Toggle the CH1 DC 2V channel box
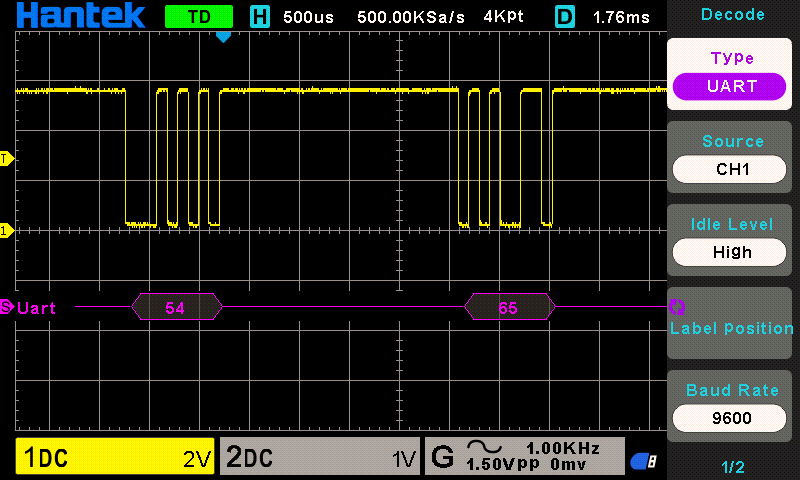The image size is (800, 480). (x=115, y=458)
